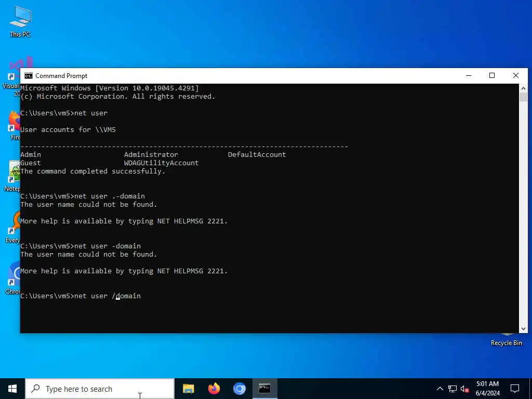Click the Firefox desktop shortcut

(14, 126)
